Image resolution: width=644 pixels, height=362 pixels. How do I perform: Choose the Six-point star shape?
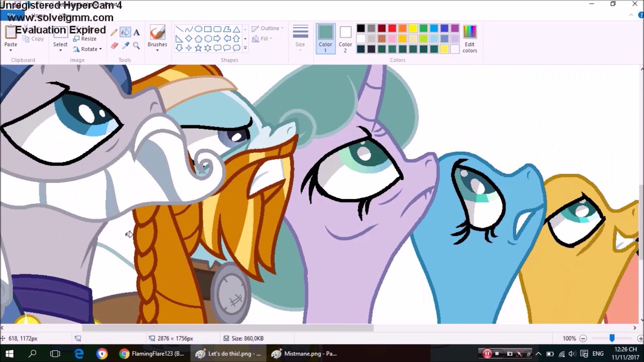click(x=208, y=48)
